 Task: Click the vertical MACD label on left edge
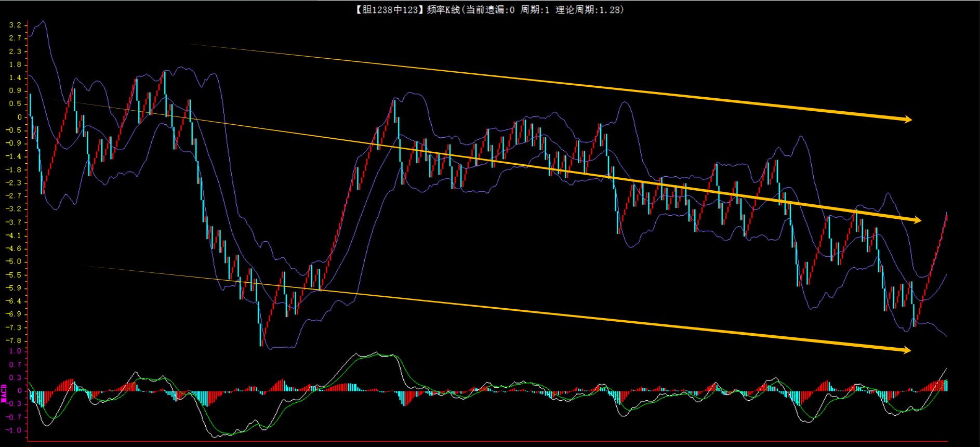(x=4, y=393)
